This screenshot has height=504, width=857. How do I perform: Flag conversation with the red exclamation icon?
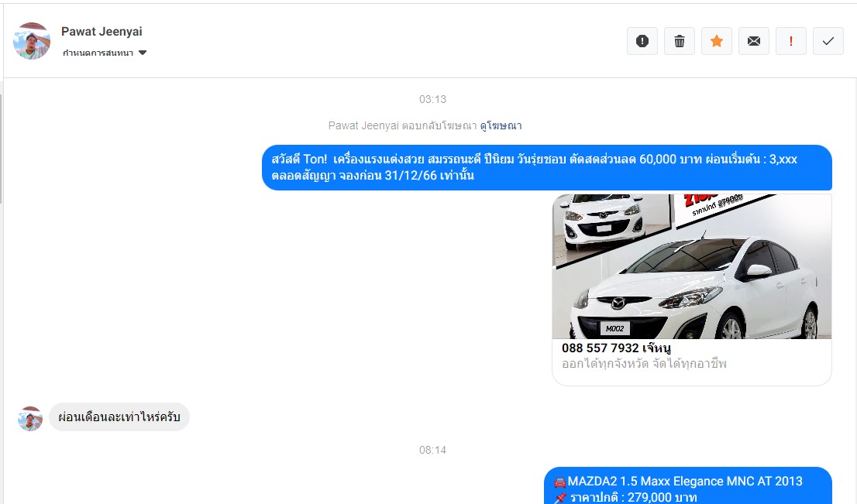791,41
